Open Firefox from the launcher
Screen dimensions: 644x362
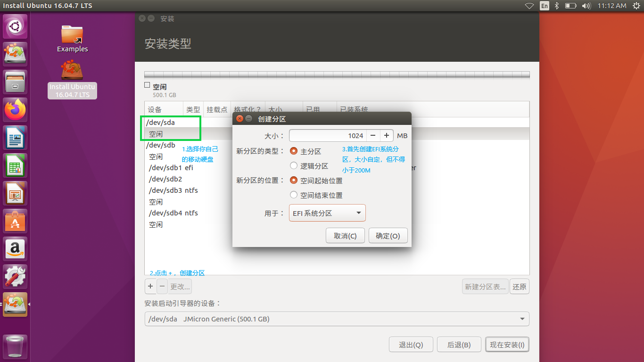click(x=16, y=110)
